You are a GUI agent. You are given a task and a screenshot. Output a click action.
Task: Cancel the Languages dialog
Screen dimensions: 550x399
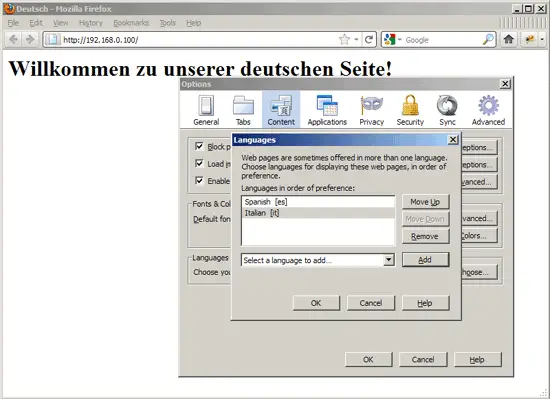tap(371, 303)
